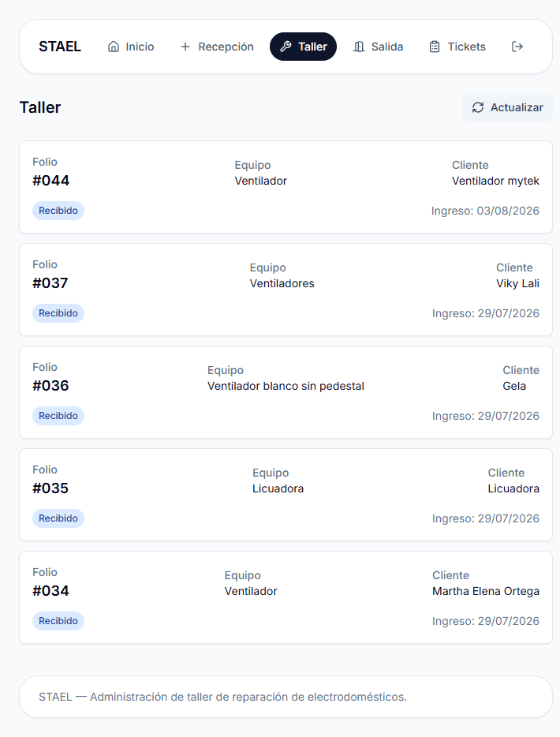The width and height of the screenshot is (560, 737).
Task: Open folio #037 card
Action: click(x=286, y=290)
